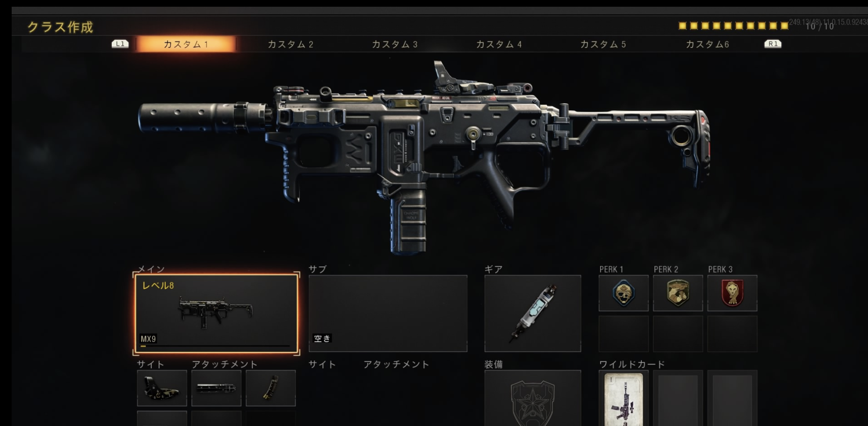Open the equipment shield emblem slot
The height and width of the screenshot is (426, 868).
533,398
